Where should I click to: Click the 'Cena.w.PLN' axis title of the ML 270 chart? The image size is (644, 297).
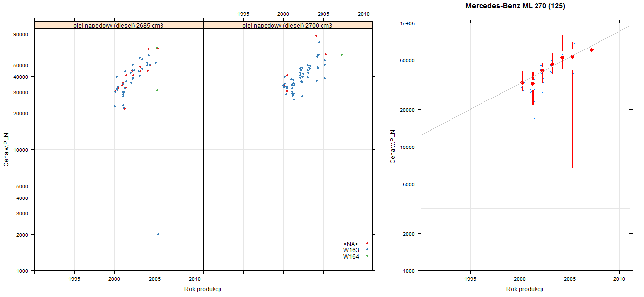(x=392, y=146)
